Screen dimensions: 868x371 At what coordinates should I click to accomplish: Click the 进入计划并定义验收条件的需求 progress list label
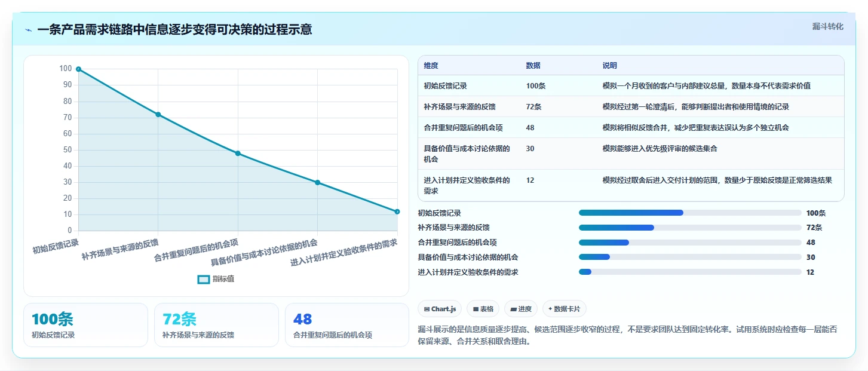tap(468, 272)
